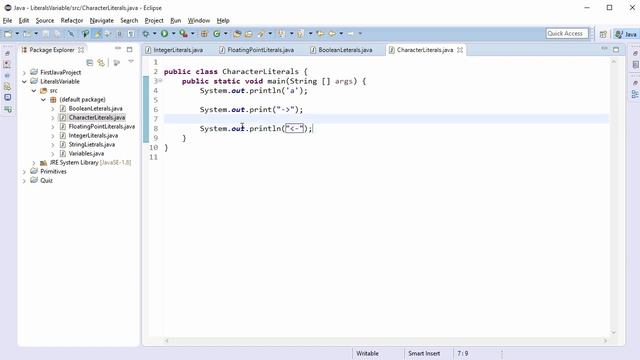The image size is (640, 360).
Task: Expand the JRE System Library node
Action: click(34, 162)
